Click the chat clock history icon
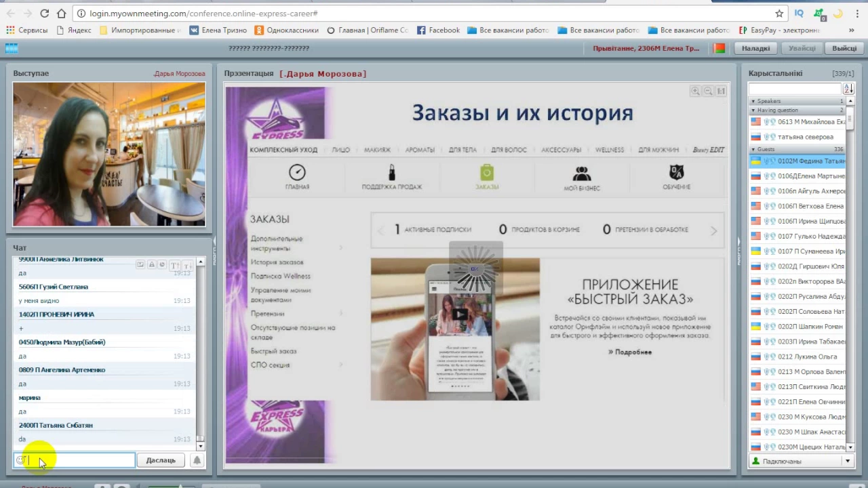 (x=162, y=265)
